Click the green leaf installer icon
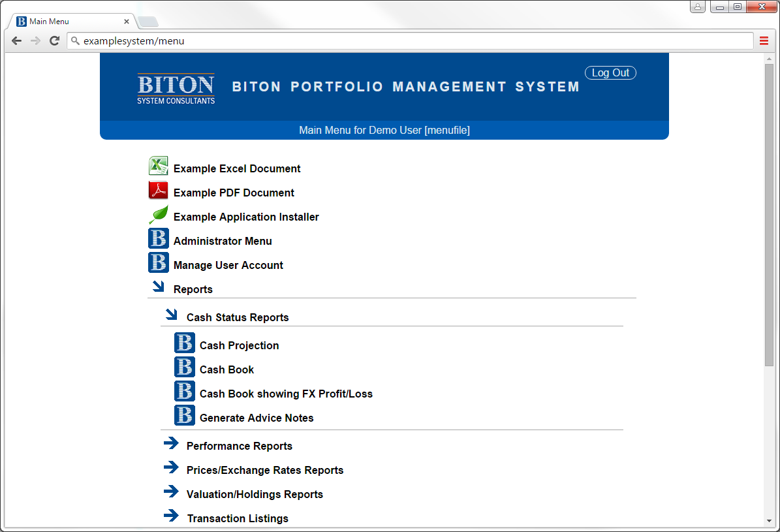Viewport: 780px width, 532px height. (158, 215)
